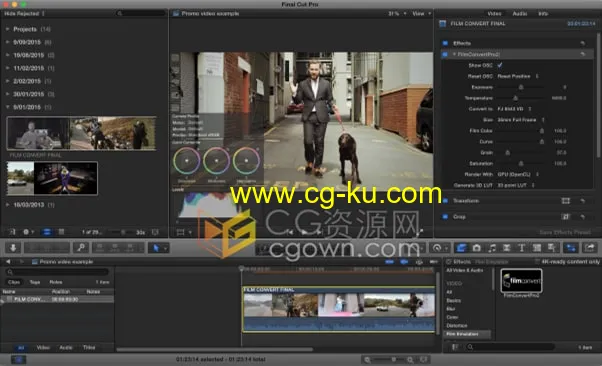Filter timeline index by Titles
Image resolution: width=602 pixels, height=366 pixels.
click(x=89, y=348)
